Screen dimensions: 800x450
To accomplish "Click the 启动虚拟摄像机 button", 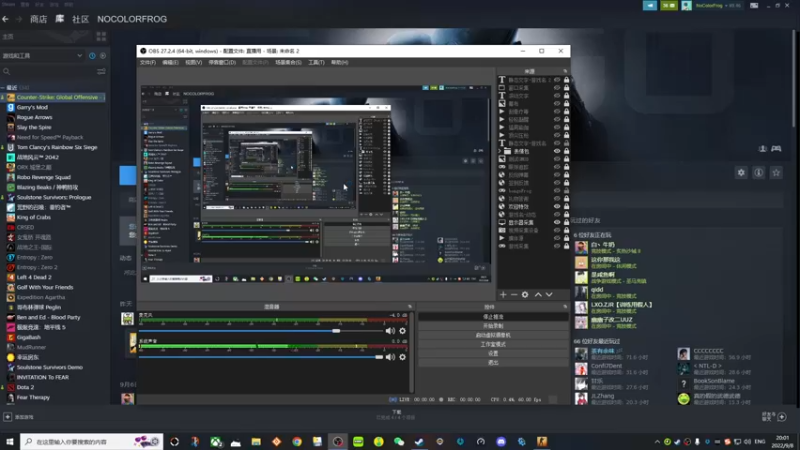I will [x=493, y=335].
